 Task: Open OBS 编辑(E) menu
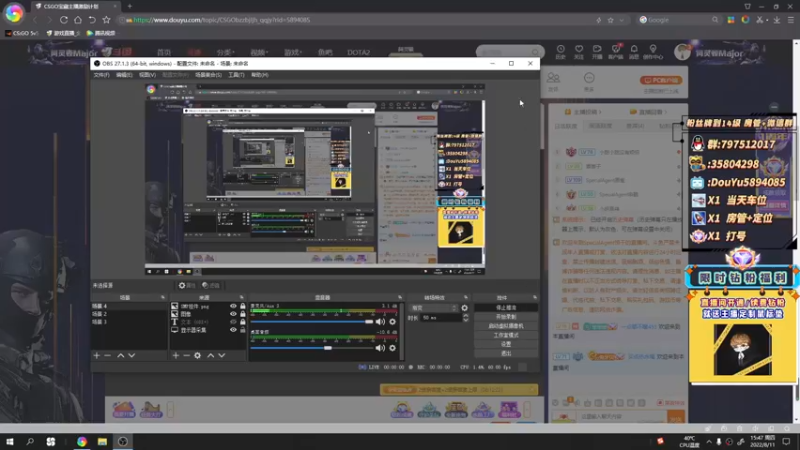click(124, 75)
